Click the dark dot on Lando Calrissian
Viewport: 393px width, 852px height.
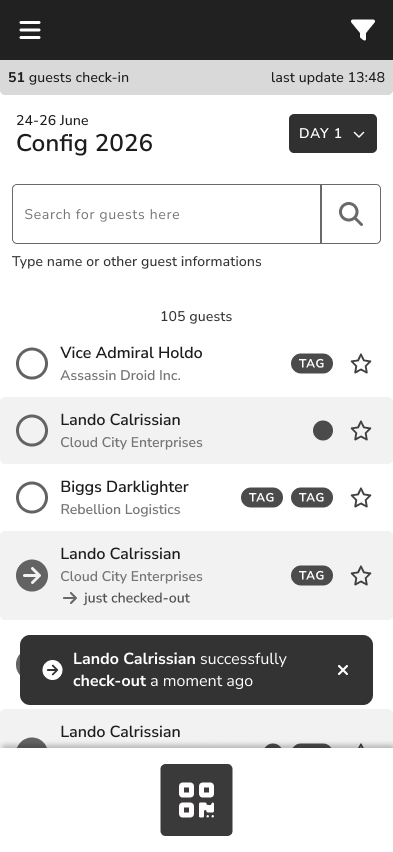[323, 431]
